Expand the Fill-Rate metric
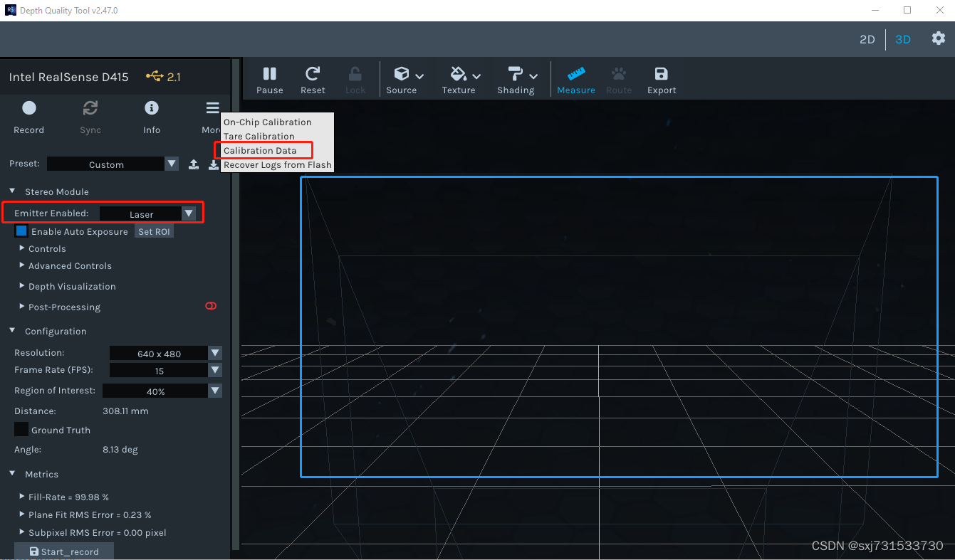This screenshot has width=955, height=560. click(22, 497)
